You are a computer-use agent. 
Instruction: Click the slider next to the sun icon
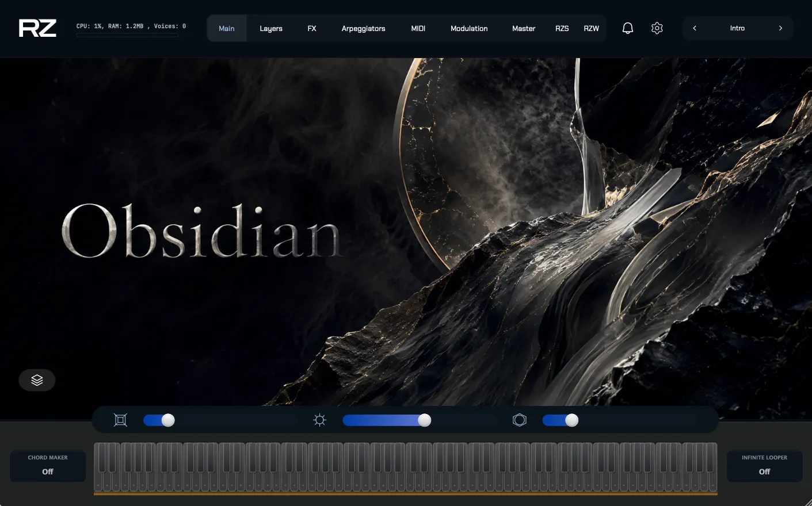click(419, 420)
